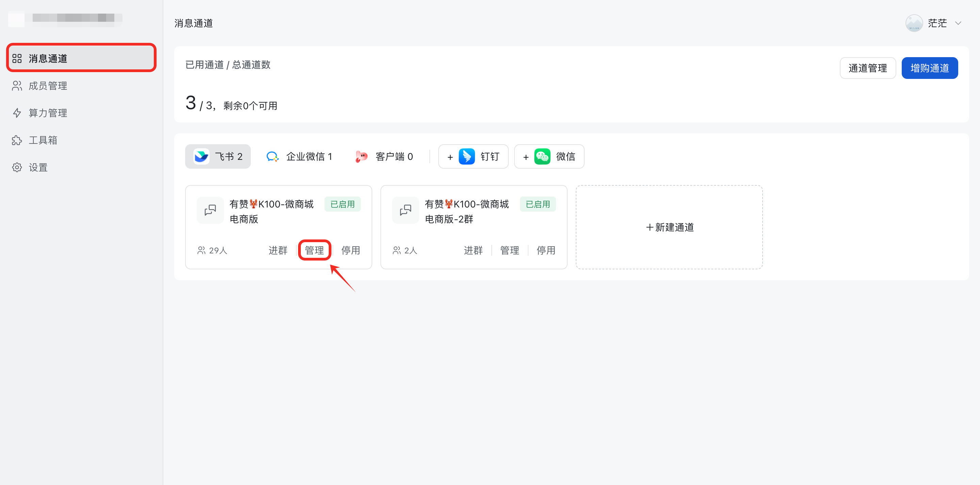Click 停用 on the 电商版-2群 card

(x=545, y=250)
